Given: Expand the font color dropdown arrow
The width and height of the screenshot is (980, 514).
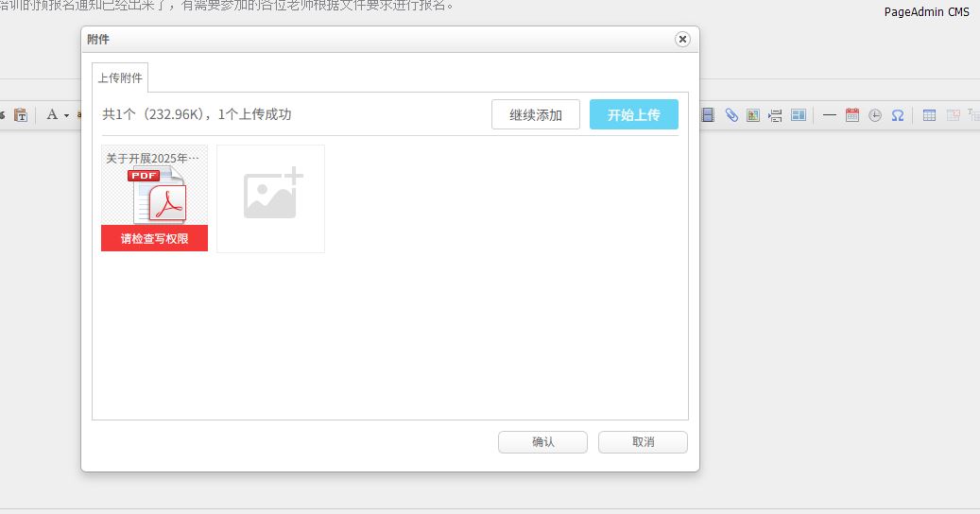Looking at the screenshot, I should [x=66, y=115].
